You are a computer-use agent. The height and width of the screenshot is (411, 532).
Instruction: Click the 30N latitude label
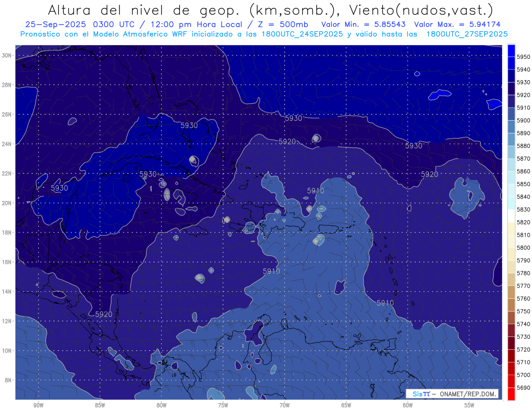(x=6, y=55)
